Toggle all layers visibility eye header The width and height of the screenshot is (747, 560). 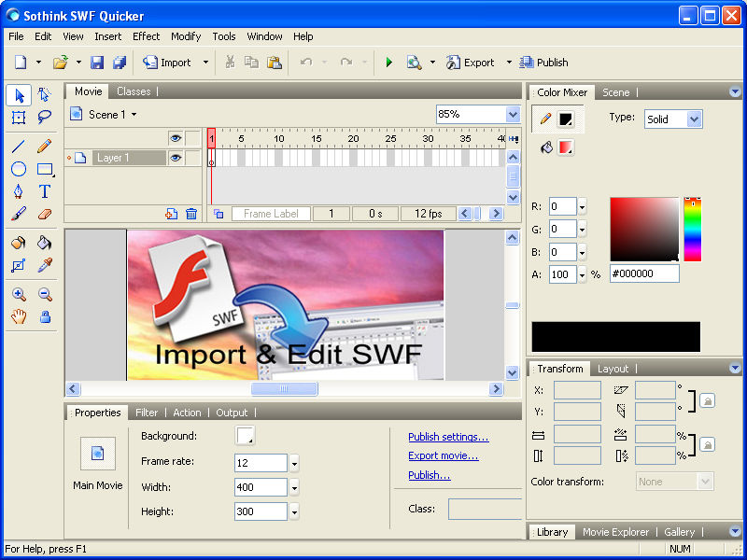pos(175,138)
